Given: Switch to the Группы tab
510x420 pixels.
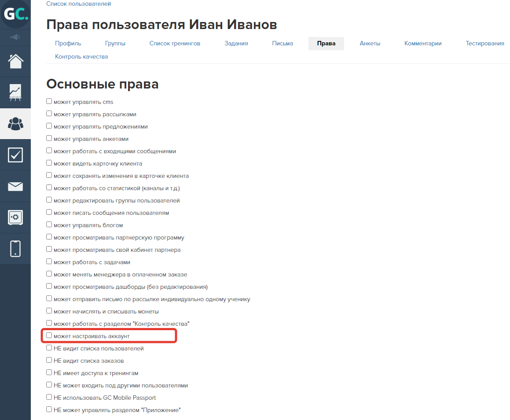Looking at the screenshot, I should click(115, 43).
